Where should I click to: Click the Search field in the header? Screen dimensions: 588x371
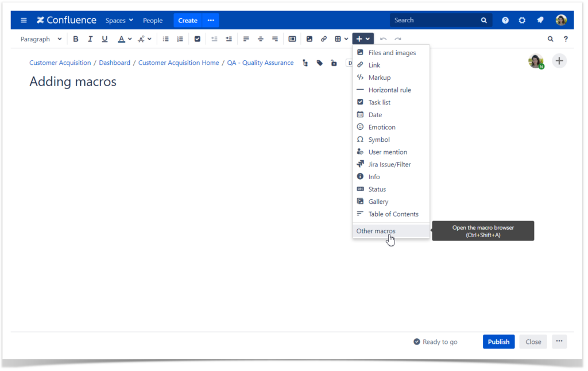point(436,20)
